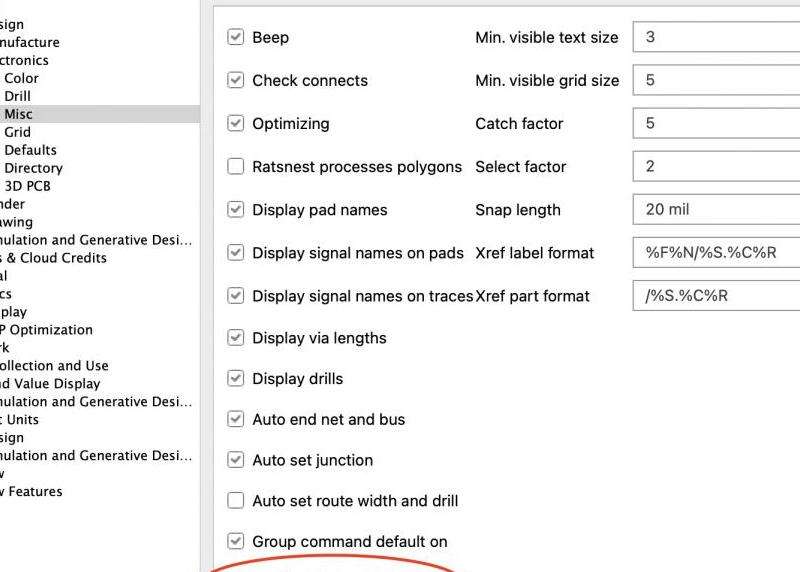Disable Auto set junction
Image resolution: width=800 pixels, height=572 pixels.
coord(236,460)
